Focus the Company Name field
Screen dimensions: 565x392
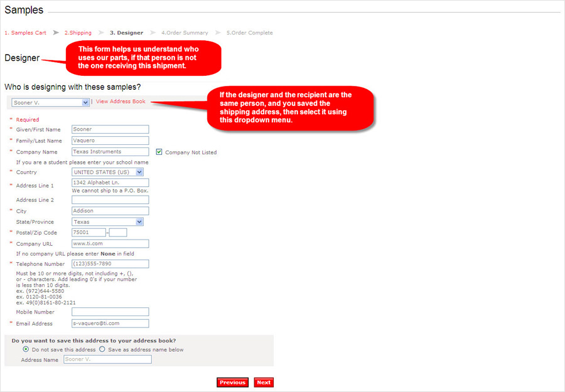pos(110,152)
